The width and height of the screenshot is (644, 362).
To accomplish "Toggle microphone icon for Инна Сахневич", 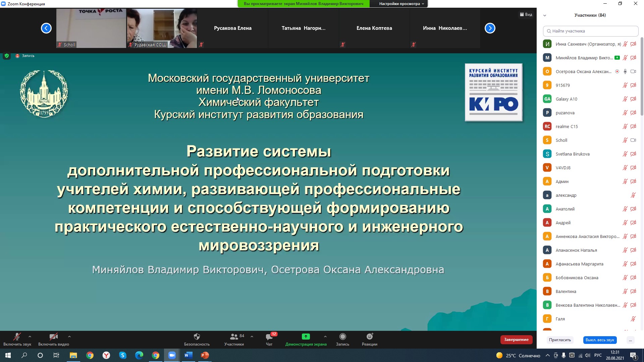I will [x=625, y=44].
